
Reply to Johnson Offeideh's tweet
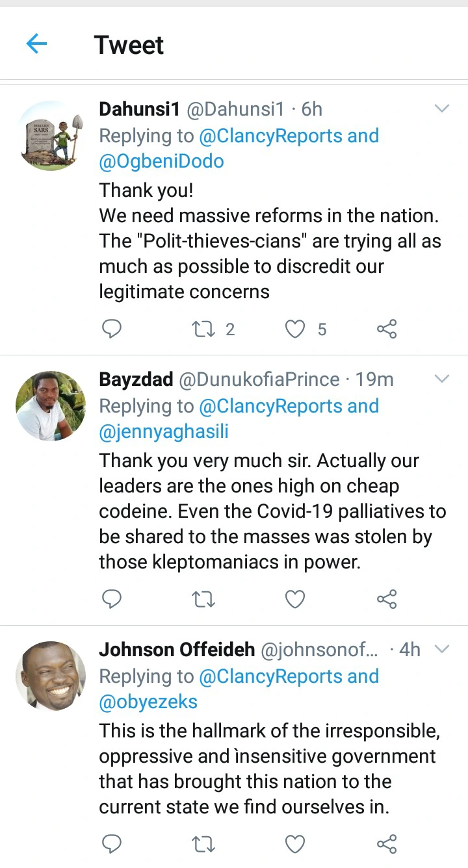112,844
